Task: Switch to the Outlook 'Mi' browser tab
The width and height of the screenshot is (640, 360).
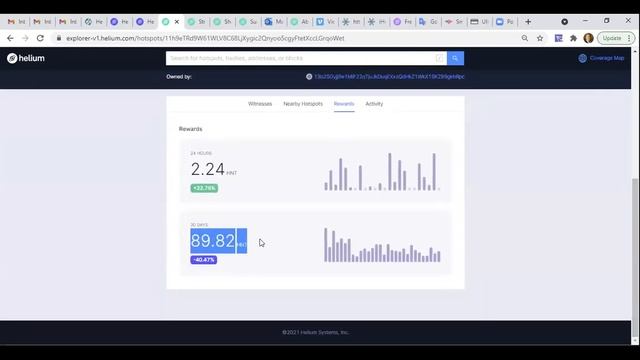Action: pyautogui.click(x=274, y=22)
